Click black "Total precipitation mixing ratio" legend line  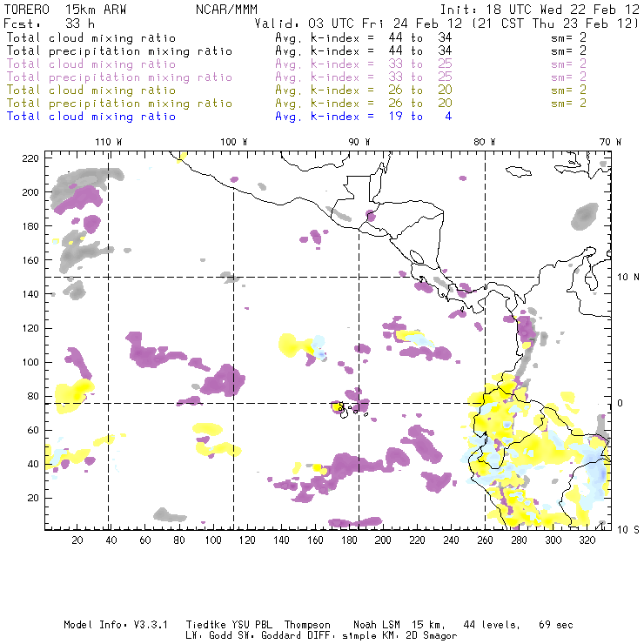pyautogui.click(x=119, y=51)
